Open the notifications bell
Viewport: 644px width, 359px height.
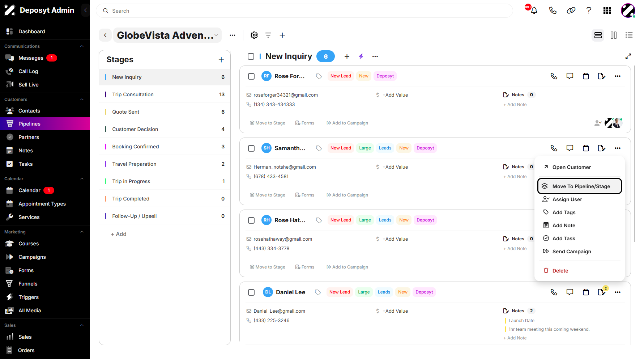tap(534, 10)
